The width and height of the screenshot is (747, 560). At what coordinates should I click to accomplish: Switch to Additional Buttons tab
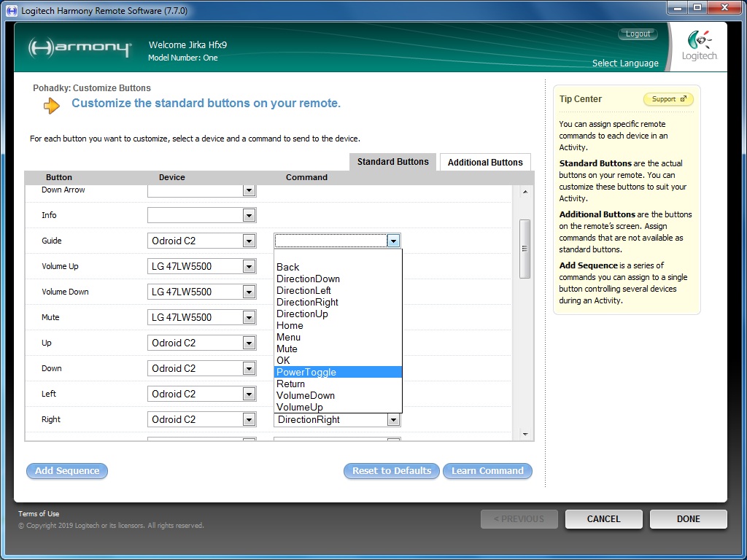485,162
